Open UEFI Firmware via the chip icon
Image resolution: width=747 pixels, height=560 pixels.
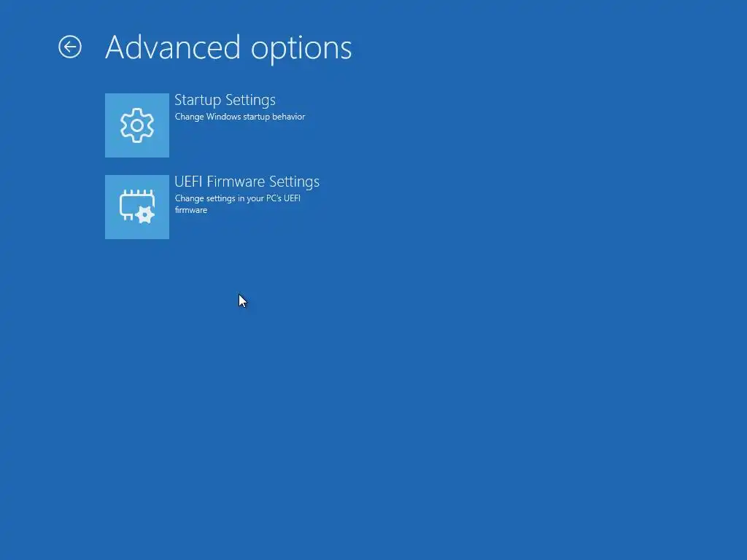[137, 207]
